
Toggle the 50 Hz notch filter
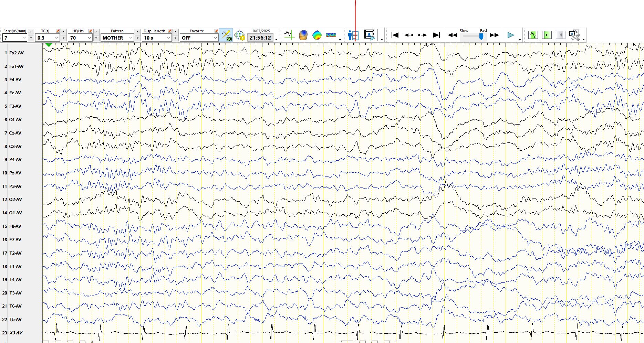click(x=226, y=35)
